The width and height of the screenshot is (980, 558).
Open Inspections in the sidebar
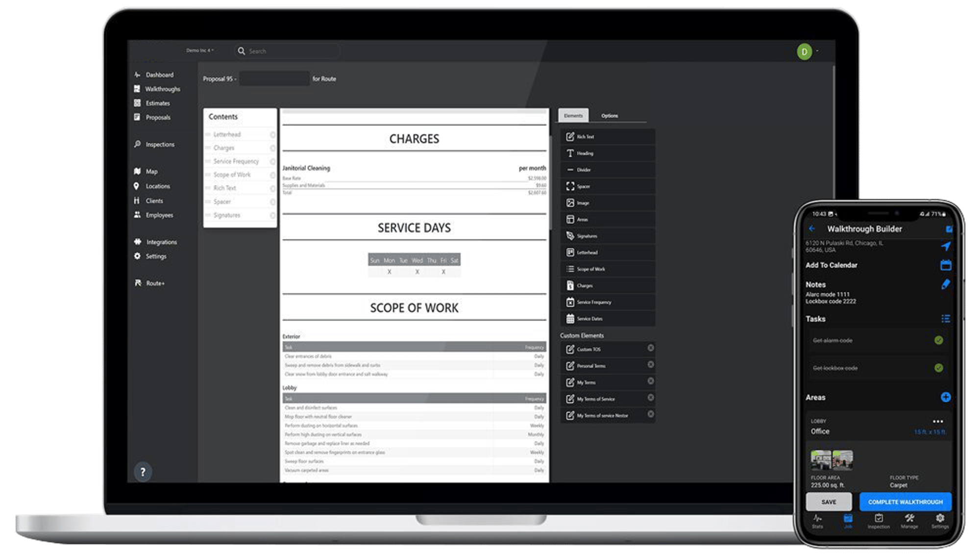[x=154, y=144]
